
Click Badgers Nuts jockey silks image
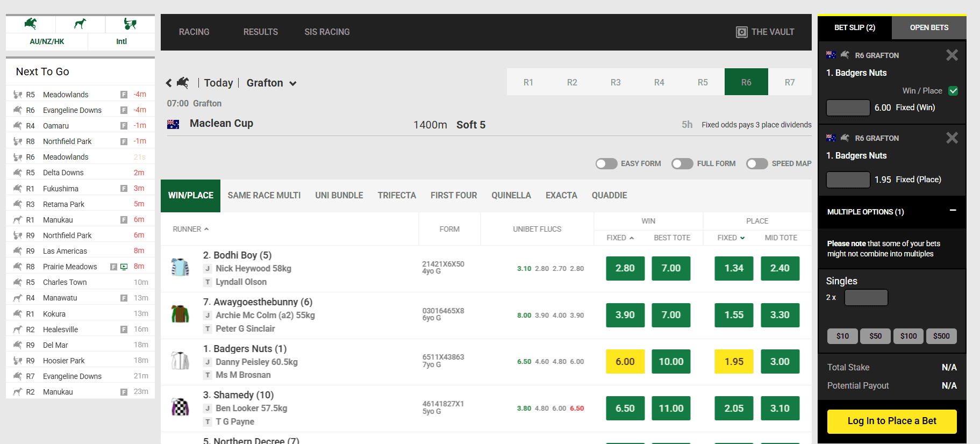tap(180, 361)
